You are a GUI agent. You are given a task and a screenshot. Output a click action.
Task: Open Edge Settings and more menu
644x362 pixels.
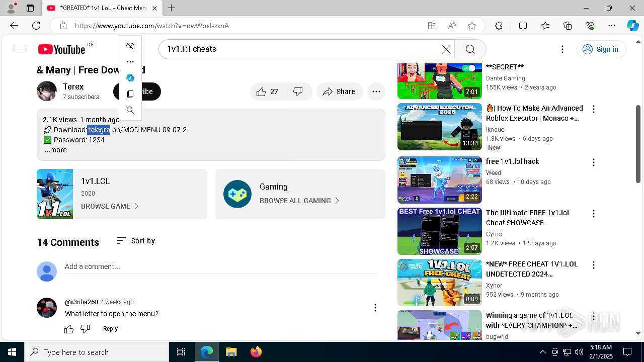[x=612, y=26]
